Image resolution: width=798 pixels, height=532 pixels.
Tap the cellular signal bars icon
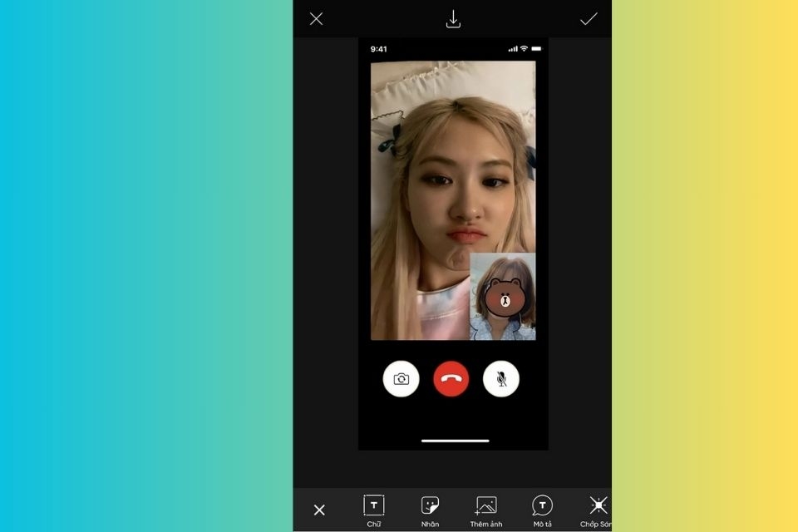point(513,49)
